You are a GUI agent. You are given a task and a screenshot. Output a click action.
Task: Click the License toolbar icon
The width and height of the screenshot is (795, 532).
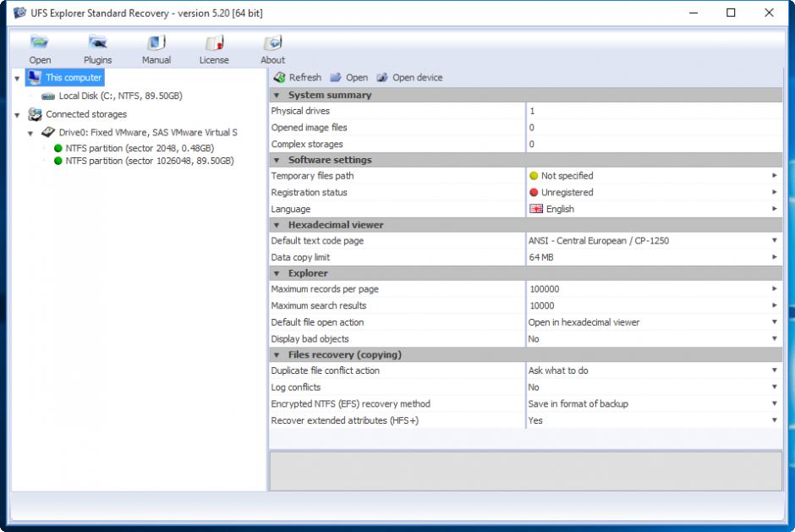215,42
